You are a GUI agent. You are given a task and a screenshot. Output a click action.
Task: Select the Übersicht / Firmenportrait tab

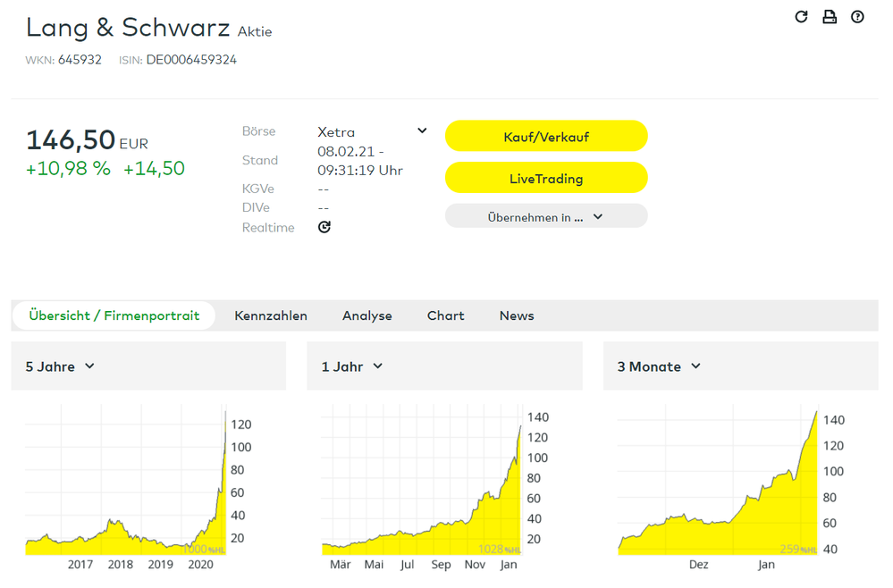pos(114,315)
